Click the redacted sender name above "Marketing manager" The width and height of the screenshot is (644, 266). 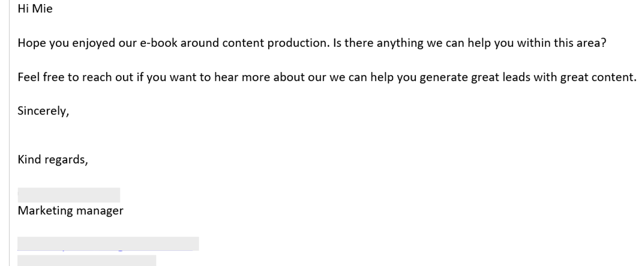pyautogui.click(x=69, y=195)
